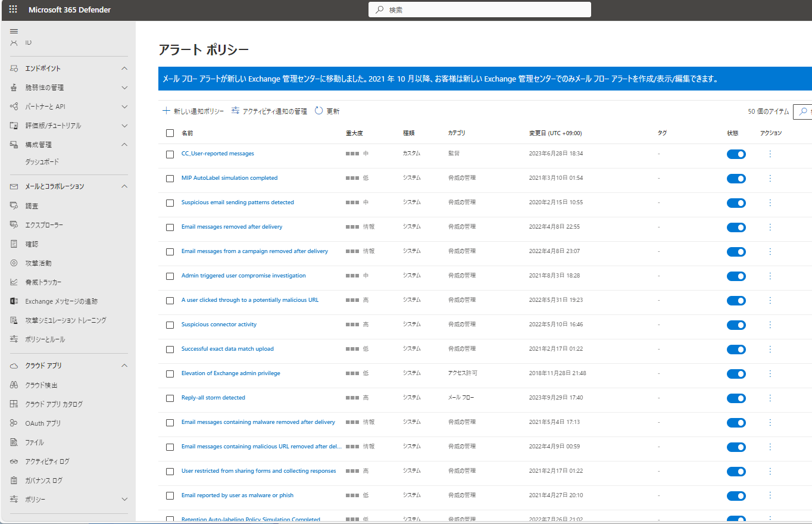This screenshot has height=524, width=812.
Task: Sort by the 名前 column header
Action: coord(187,133)
